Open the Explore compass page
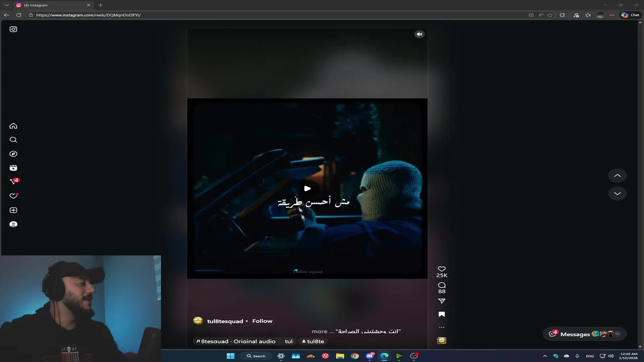The width and height of the screenshot is (644, 362). pyautogui.click(x=14, y=154)
